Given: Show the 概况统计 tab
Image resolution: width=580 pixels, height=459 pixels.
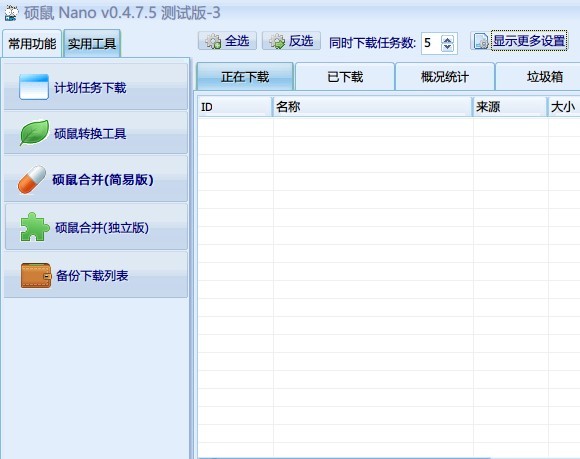Looking at the screenshot, I should click(445, 77).
